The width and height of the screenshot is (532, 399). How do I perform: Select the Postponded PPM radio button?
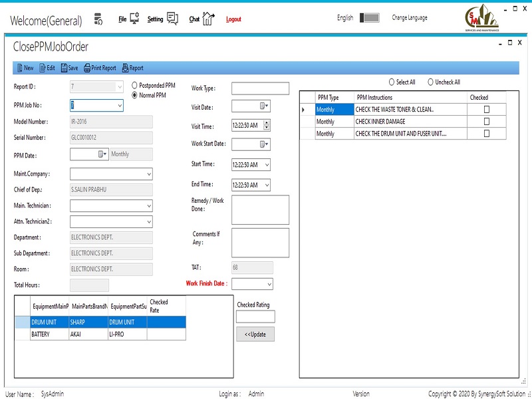(135, 86)
